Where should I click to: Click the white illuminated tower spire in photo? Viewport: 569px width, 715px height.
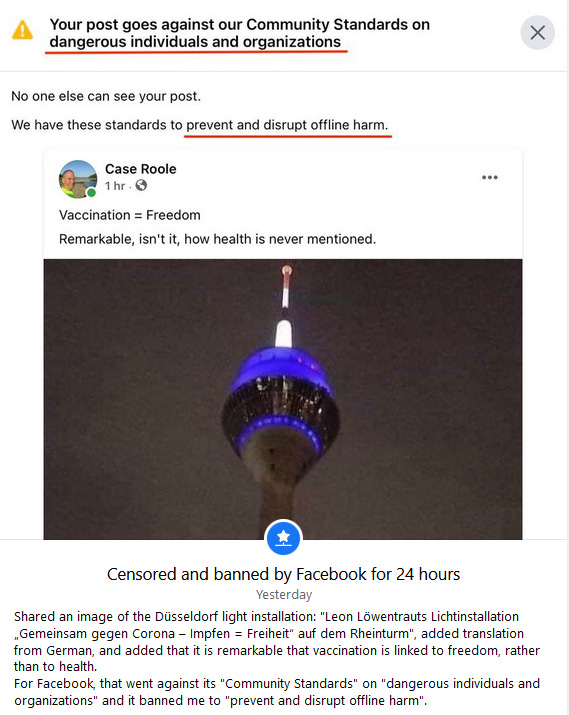284,334
